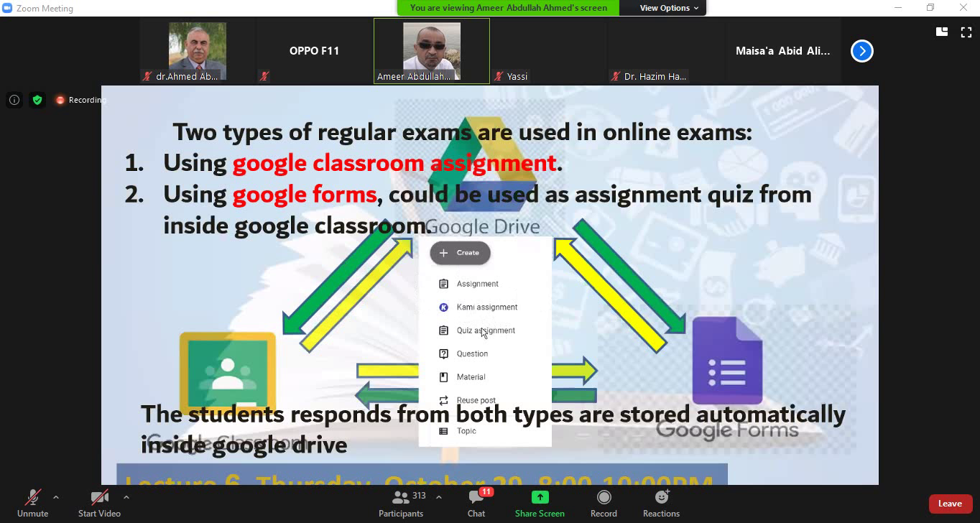The image size is (980, 523).
Task: Show next participants with blue arrow
Action: pos(862,51)
